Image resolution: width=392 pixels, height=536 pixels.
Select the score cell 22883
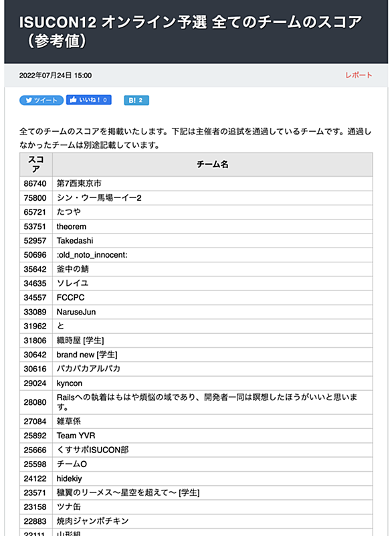36,521
